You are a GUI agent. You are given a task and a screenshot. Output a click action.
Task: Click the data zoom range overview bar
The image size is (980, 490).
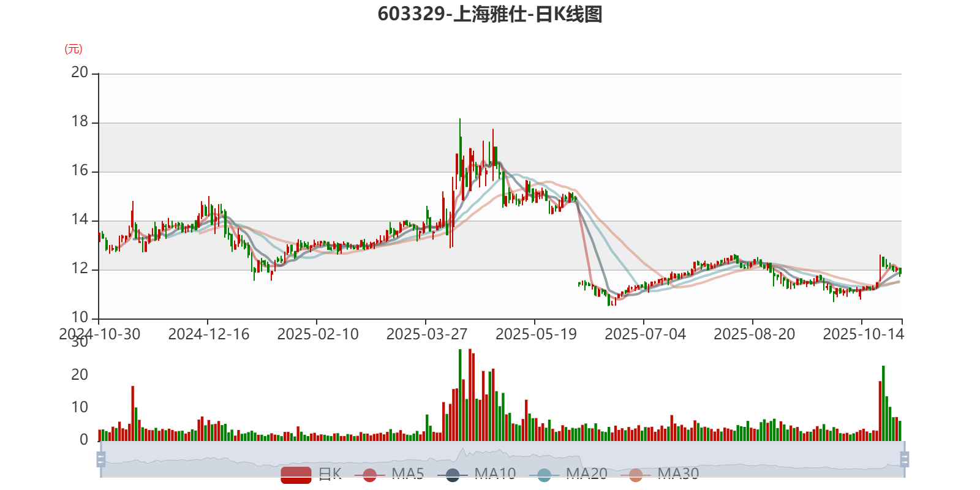(x=502, y=459)
